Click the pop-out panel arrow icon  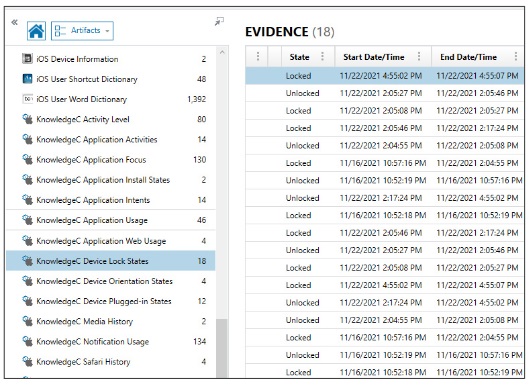219,22
